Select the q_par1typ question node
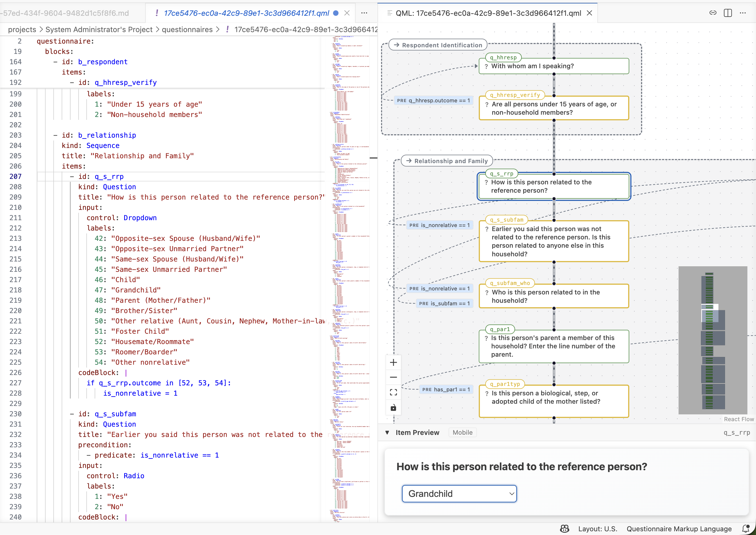 554,401
